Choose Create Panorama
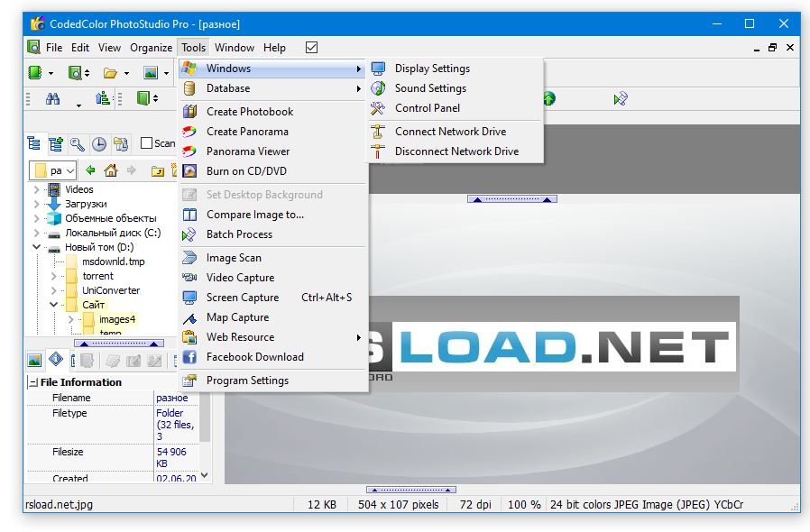Viewport: 810px width, 532px height. click(272, 132)
